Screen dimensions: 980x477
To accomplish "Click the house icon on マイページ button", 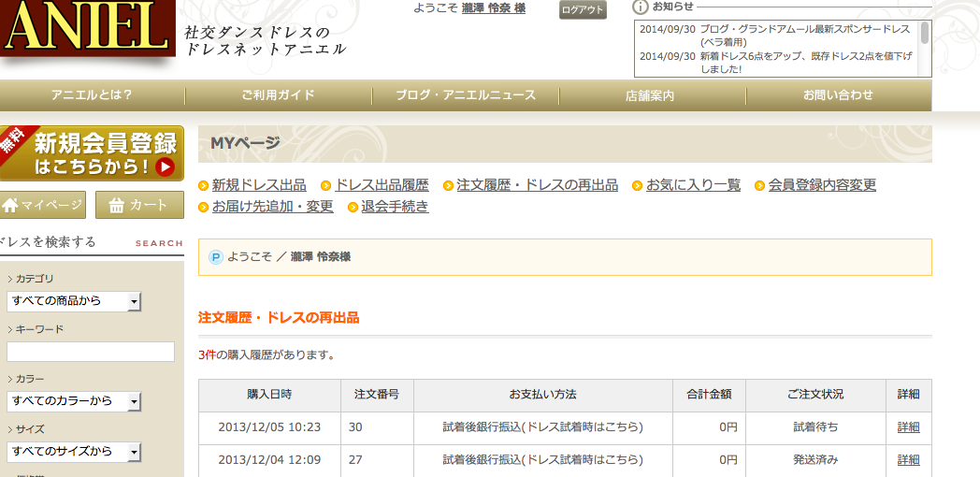I will [x=10, y=205].
